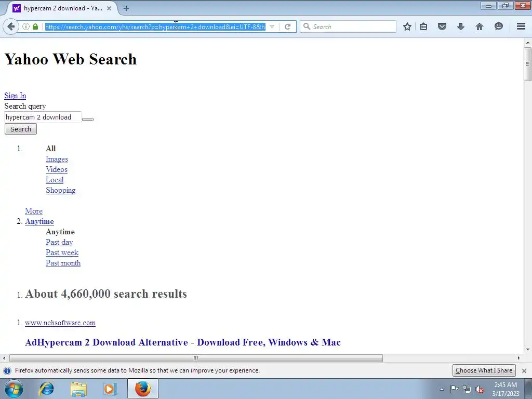Filter results by Past day
This screenshot has height=399, width=532.
click(x=59, y=242)
